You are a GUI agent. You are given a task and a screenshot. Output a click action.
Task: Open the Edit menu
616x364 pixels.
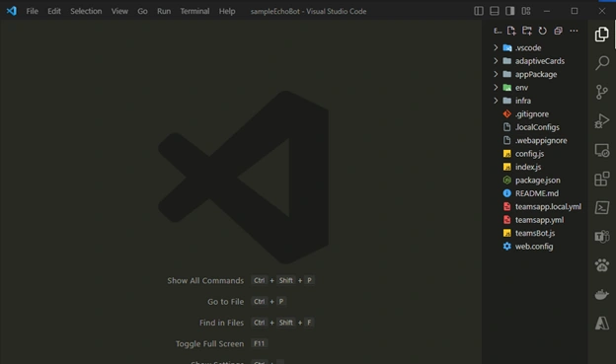click(x=54, y=11)
